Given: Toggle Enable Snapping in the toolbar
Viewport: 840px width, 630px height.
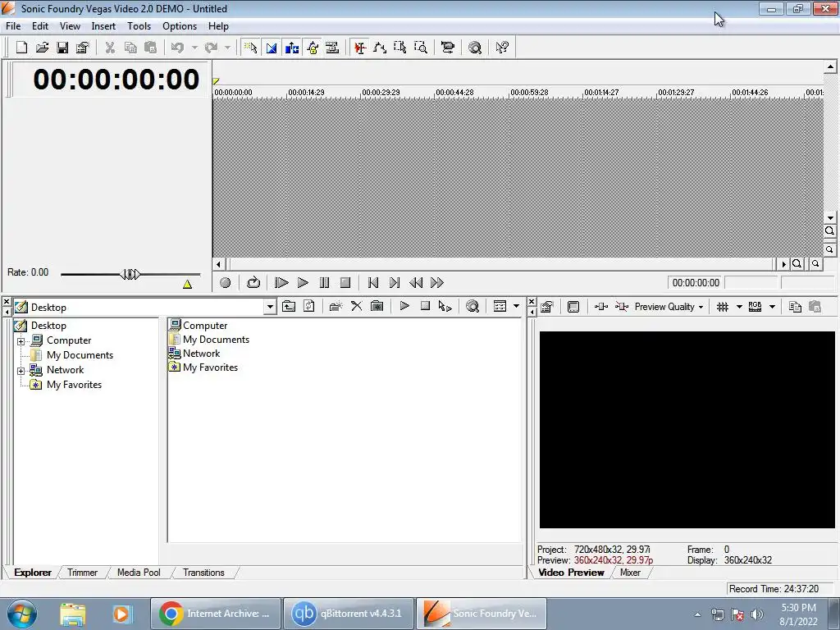Looking at the screenshot, I should [251, 48].
